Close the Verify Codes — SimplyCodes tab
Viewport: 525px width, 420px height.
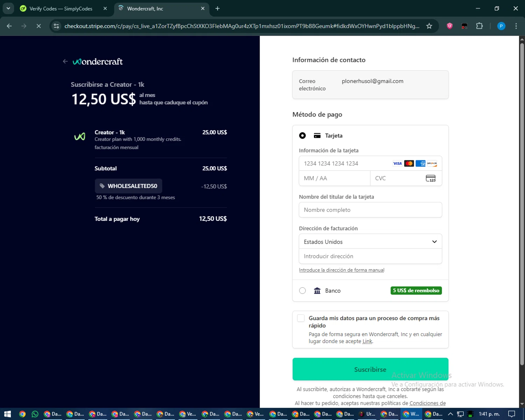pyautogui.click(x=105, y=8)
